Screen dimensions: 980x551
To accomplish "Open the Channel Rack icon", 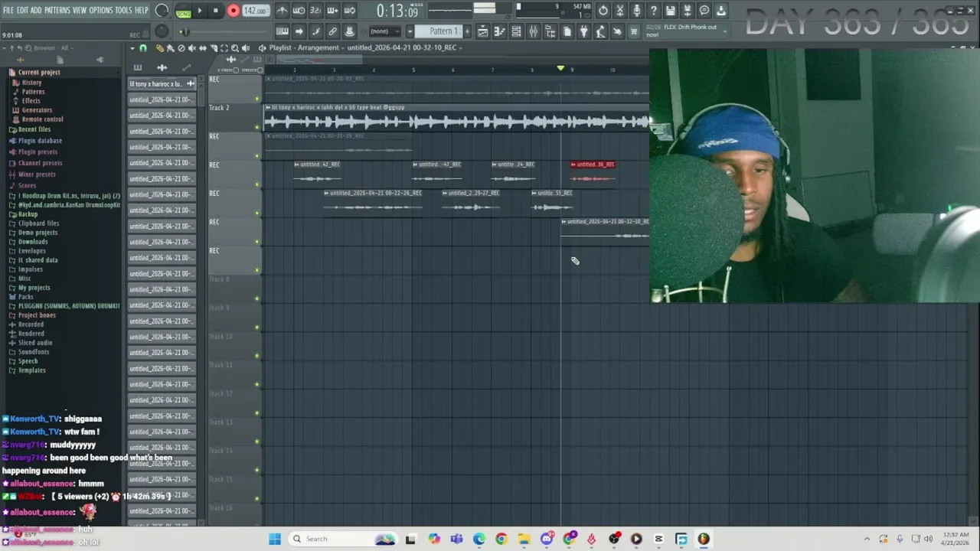I will click(x=516, y=31).
